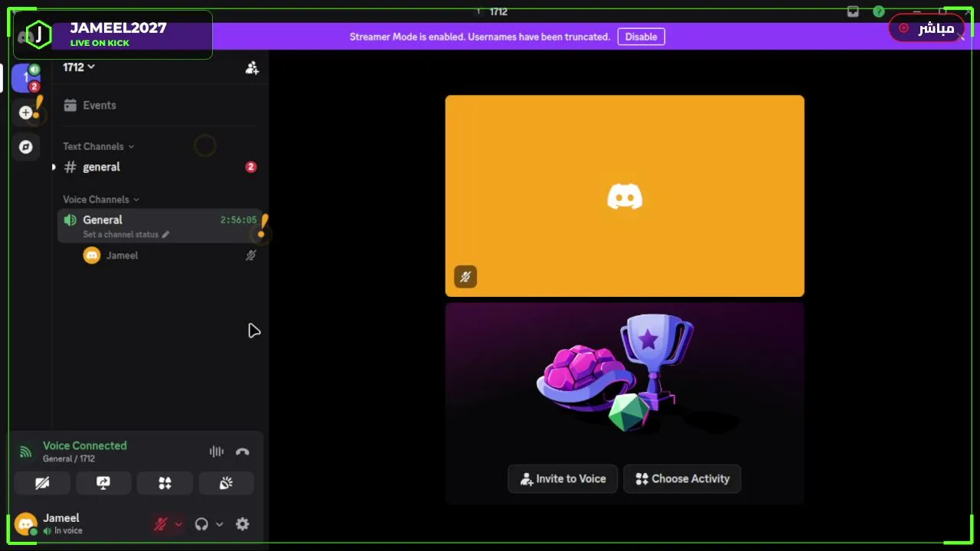Toggle deafen with the headphones button
Viewport: 980px width, 551px height.
[x=201, y=524]
